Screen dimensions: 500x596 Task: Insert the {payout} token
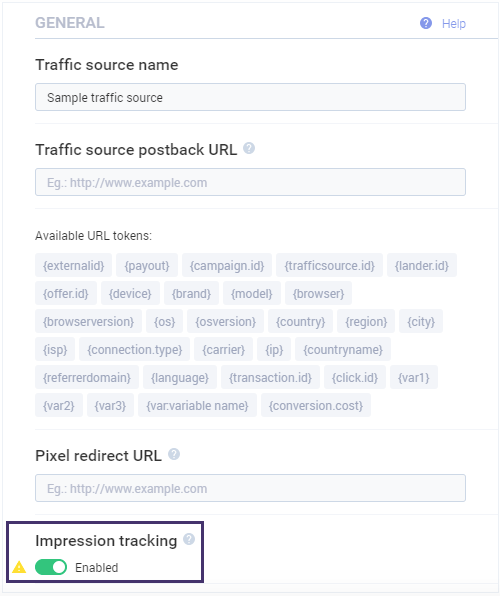(147, 265)
